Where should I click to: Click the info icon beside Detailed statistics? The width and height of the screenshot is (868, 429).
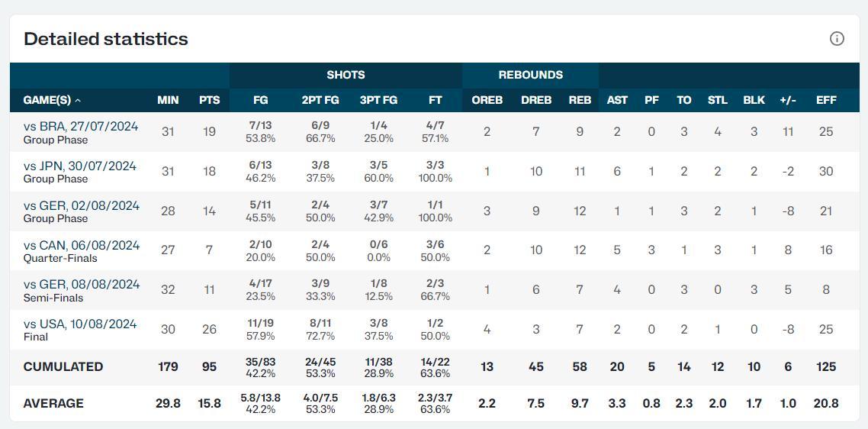coord(837,39)
